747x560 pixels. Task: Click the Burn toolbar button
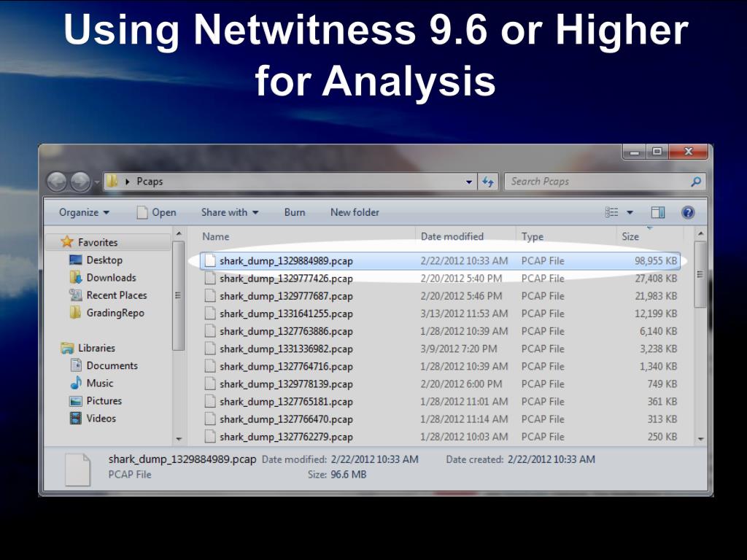pos(295,212)
